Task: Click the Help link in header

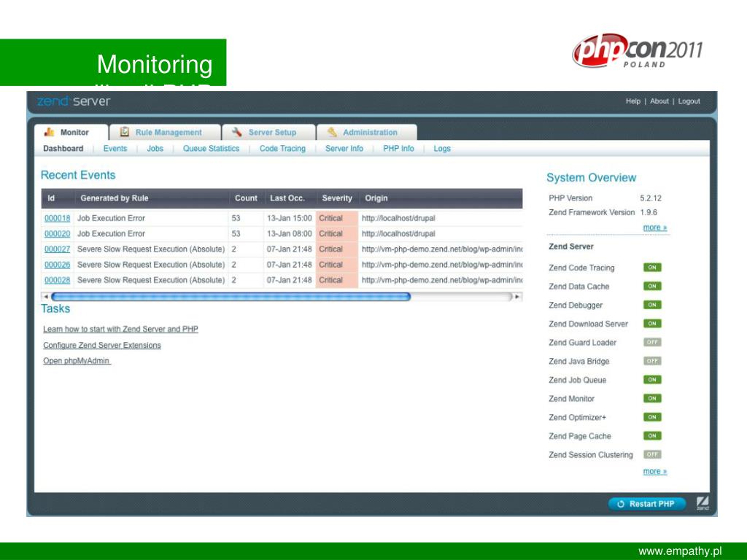Action: point(633,101)
